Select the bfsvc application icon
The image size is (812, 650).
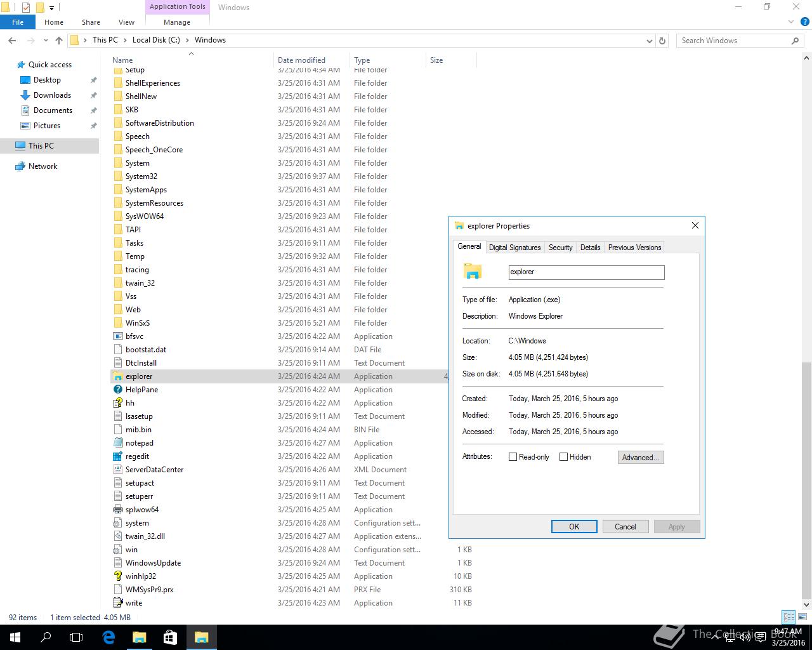coord(117,336)
